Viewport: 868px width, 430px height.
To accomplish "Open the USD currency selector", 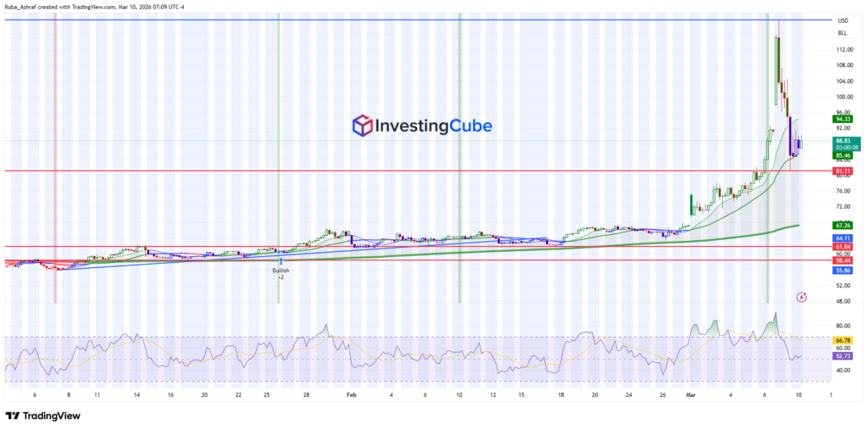I will (843, 20).
